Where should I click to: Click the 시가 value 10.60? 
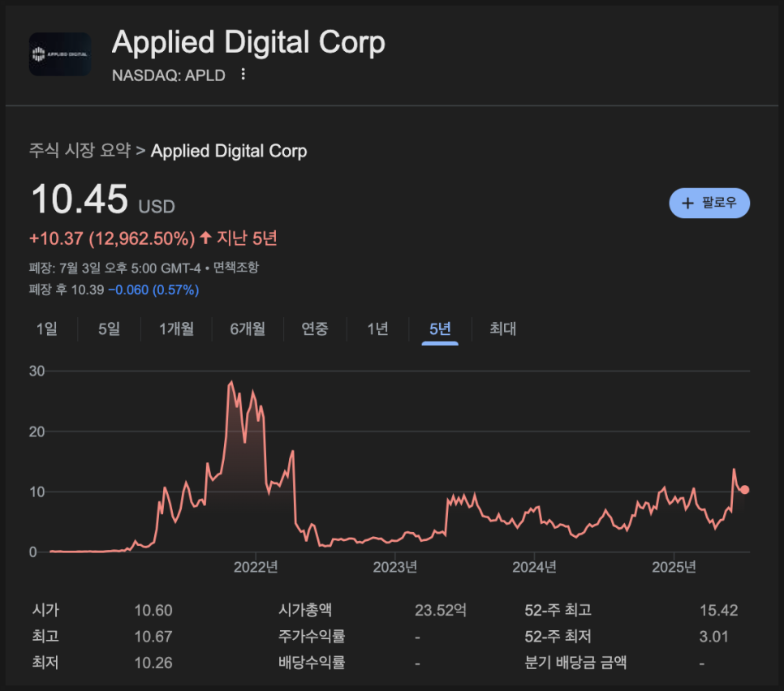point(153,610)
